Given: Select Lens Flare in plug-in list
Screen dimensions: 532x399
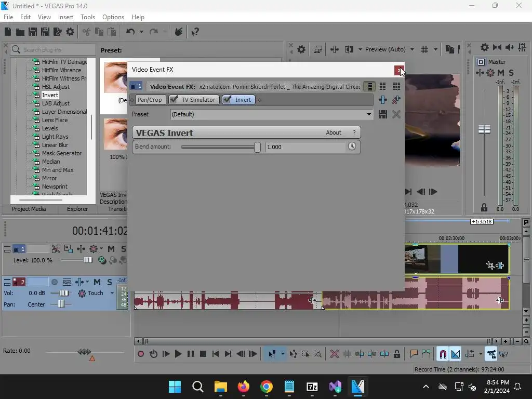Looking at the screenshot, I should (55, 120).
